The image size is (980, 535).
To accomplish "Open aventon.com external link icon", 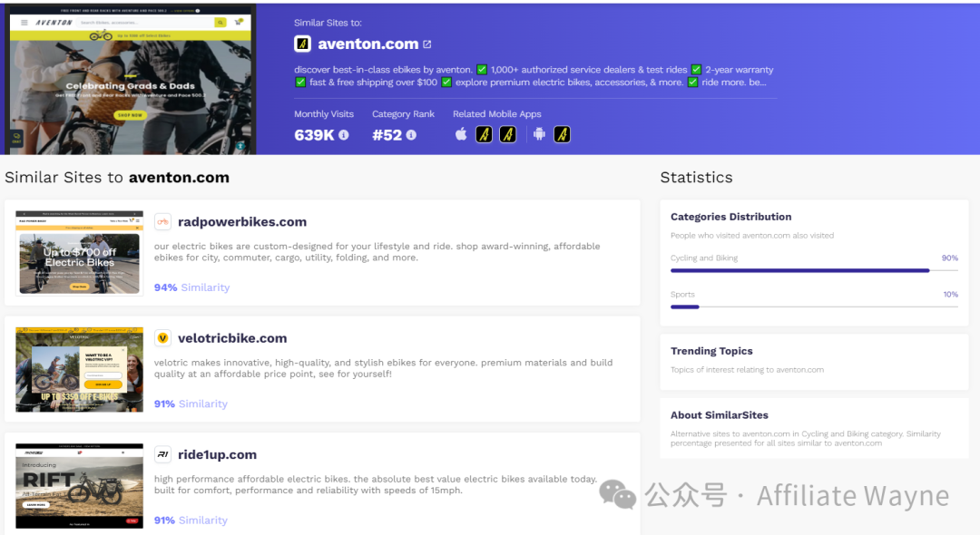I will (x=427, y=44).
